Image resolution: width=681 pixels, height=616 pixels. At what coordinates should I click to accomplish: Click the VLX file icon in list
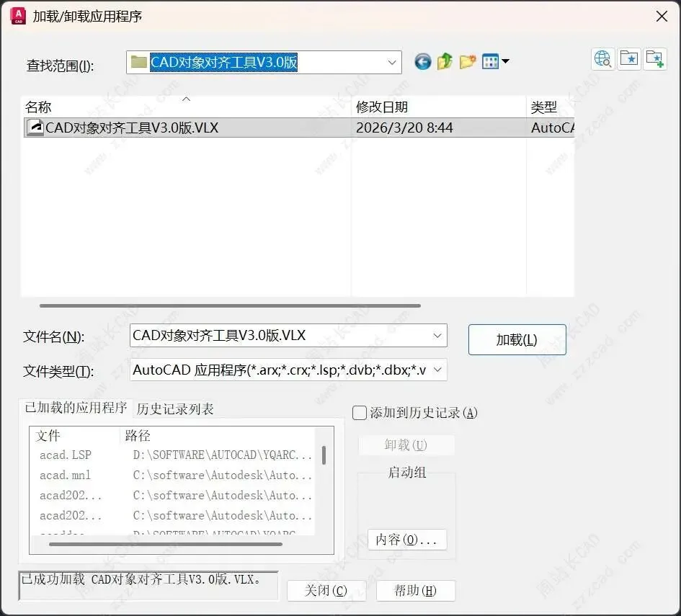click(35, 128)
